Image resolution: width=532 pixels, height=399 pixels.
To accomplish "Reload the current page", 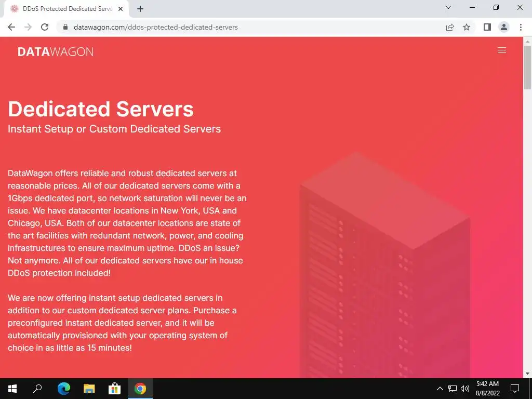I will coord(45,27).
